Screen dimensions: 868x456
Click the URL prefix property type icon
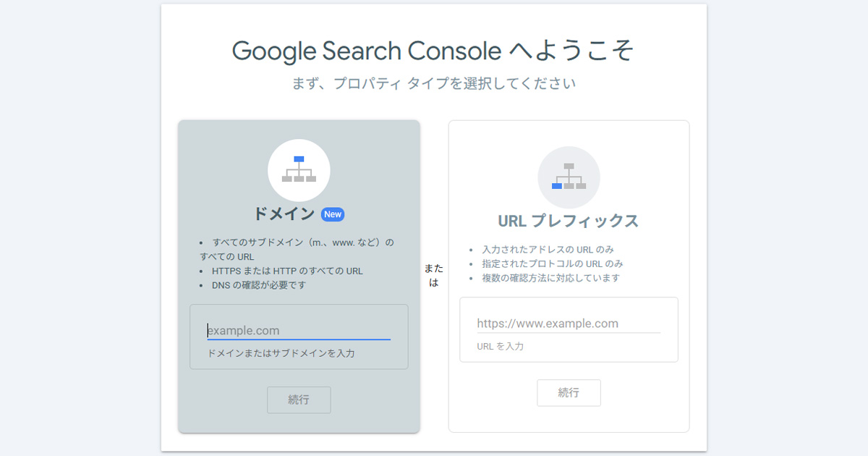click(x=569, y=177)
